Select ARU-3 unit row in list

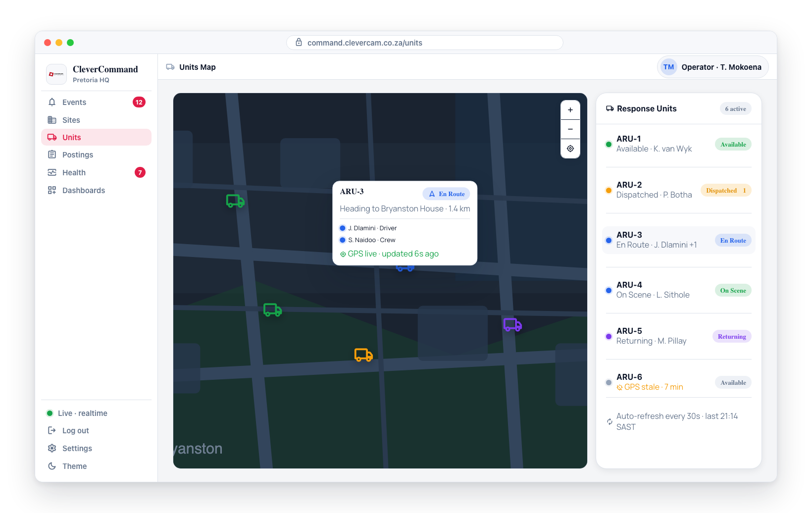coord(678,240)
